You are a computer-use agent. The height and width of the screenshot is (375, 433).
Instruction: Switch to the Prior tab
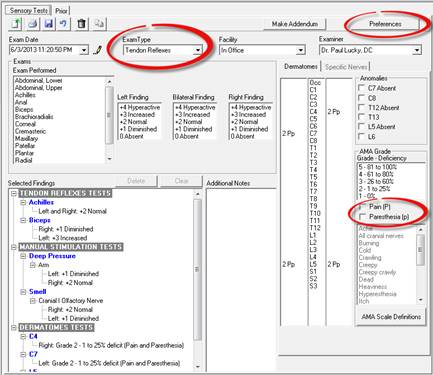click(61, 11)
